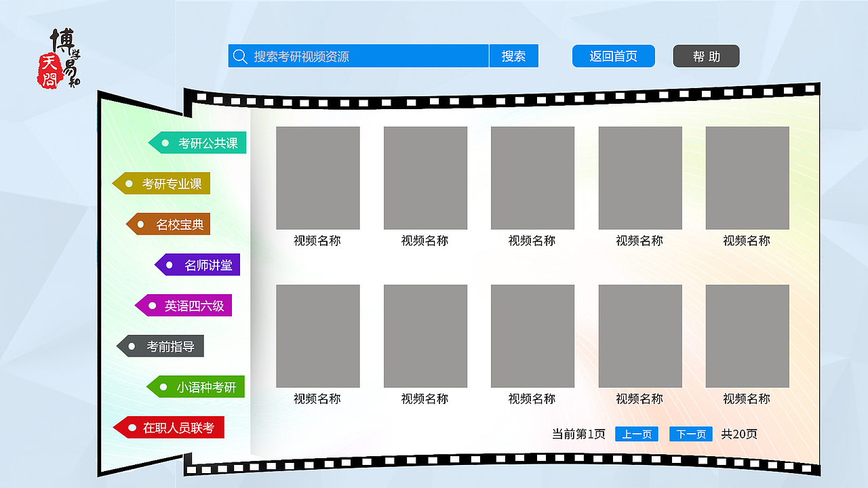Open the 名师讲堂 category
The image size is (868, 488).
(197, 265)
